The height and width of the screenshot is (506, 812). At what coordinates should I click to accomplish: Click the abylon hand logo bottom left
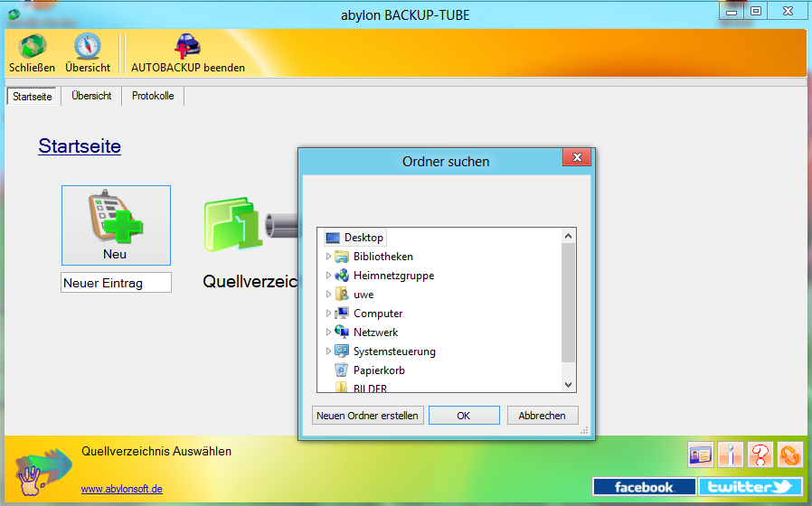(x=43, y=471)
